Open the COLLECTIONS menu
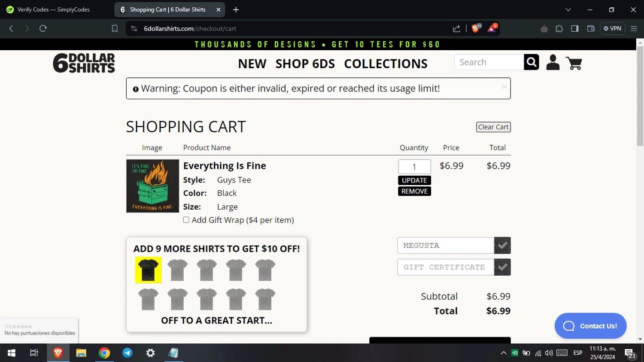This screenshot has height=362, width=644. point(386,64)
